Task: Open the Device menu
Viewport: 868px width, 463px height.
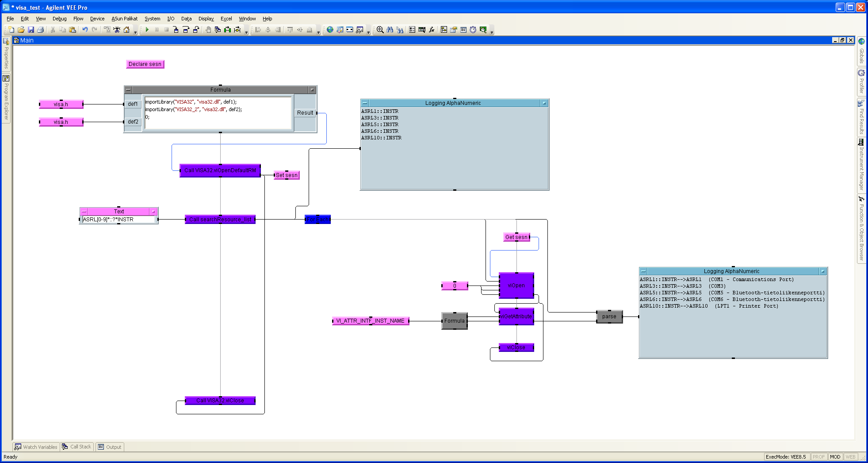Action: pyautogui.click(x=97, y=19)
